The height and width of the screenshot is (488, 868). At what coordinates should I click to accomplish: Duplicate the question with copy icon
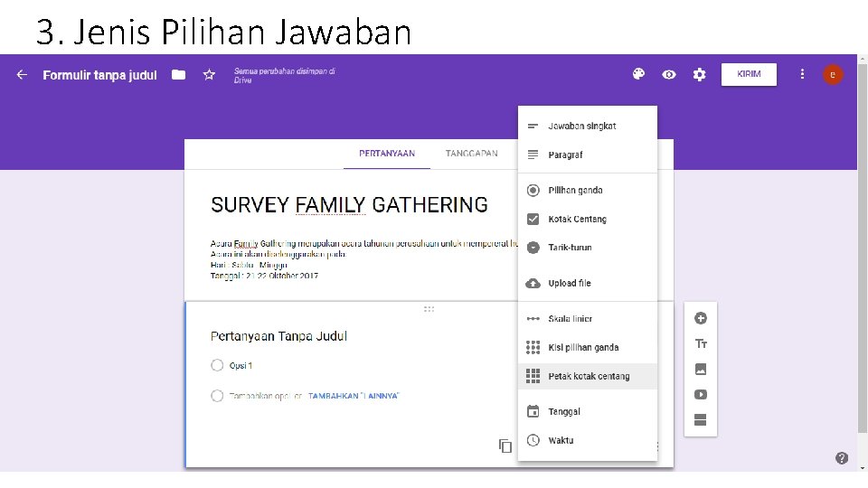(505, 446)
